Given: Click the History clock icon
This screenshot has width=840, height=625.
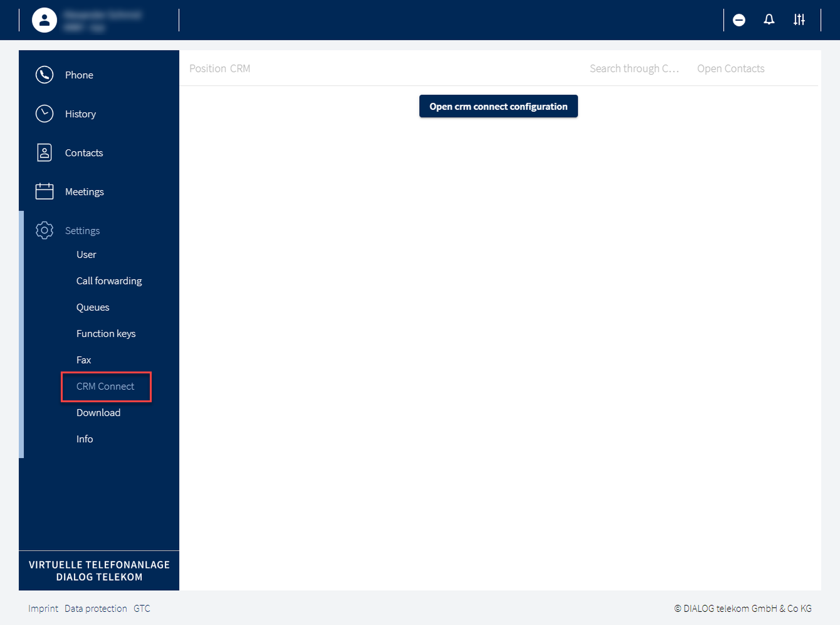Looking at the screenshot, I should pyautogui.click(x=44, y=113).
